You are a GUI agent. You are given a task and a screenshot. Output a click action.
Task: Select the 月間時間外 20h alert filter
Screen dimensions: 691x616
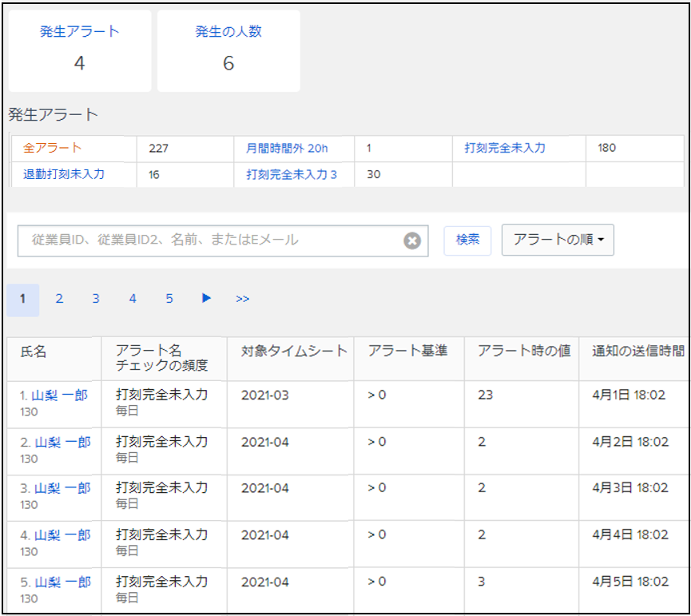287,148
